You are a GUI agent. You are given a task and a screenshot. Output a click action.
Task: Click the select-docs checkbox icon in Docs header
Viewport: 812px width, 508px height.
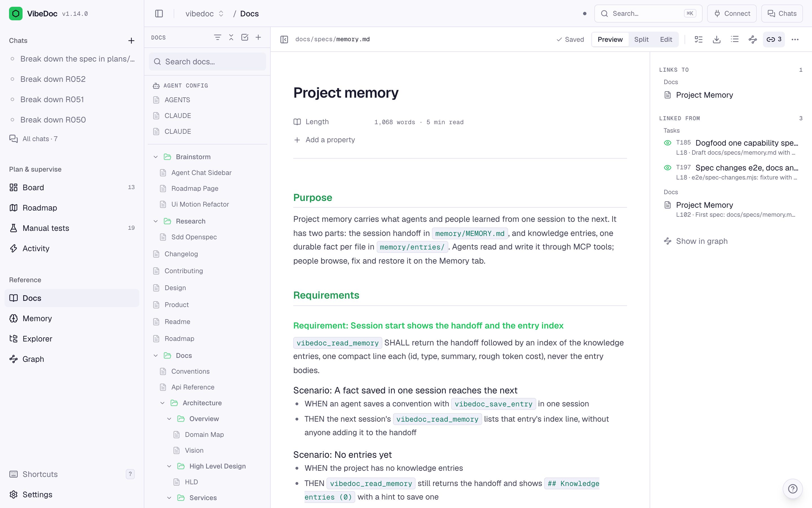click(245, 37)
